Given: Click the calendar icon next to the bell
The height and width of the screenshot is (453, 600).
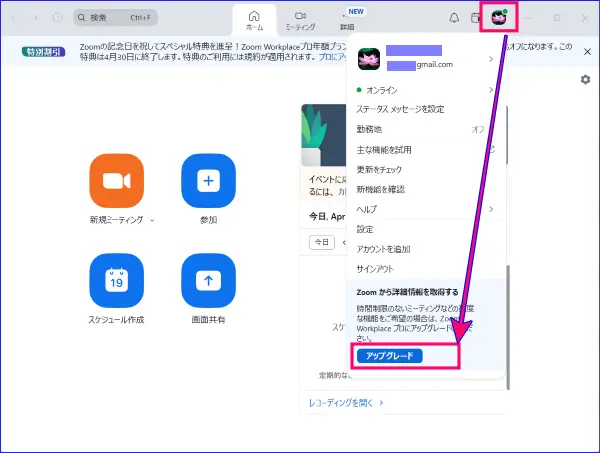Looking at the screenshot, I should (x=475, y=18).
